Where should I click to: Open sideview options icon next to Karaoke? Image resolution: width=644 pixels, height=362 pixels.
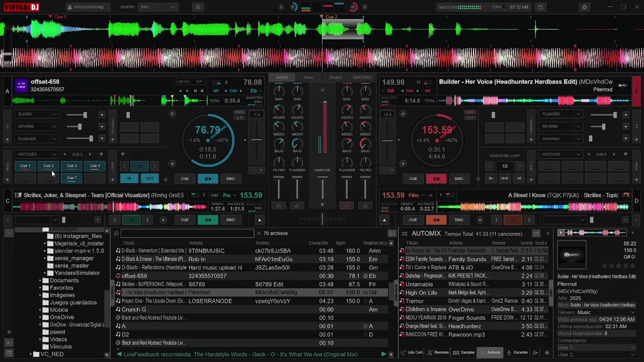pos(535,352)
